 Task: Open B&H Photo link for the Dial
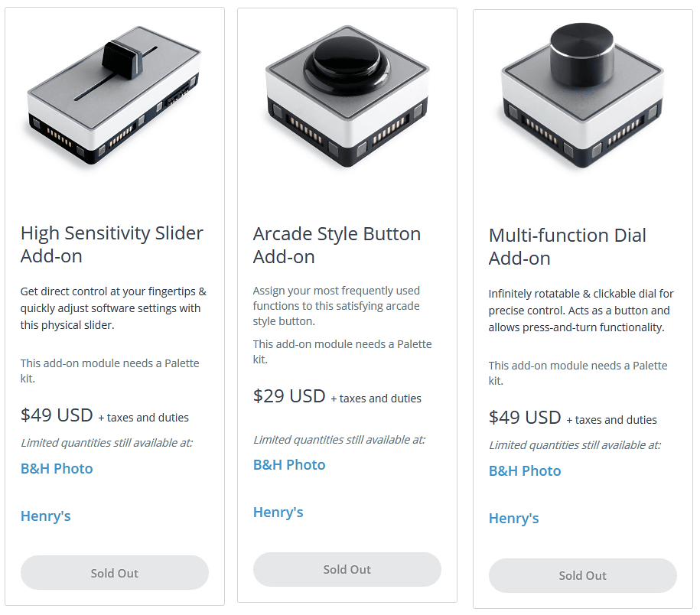(x=525, y=471)
